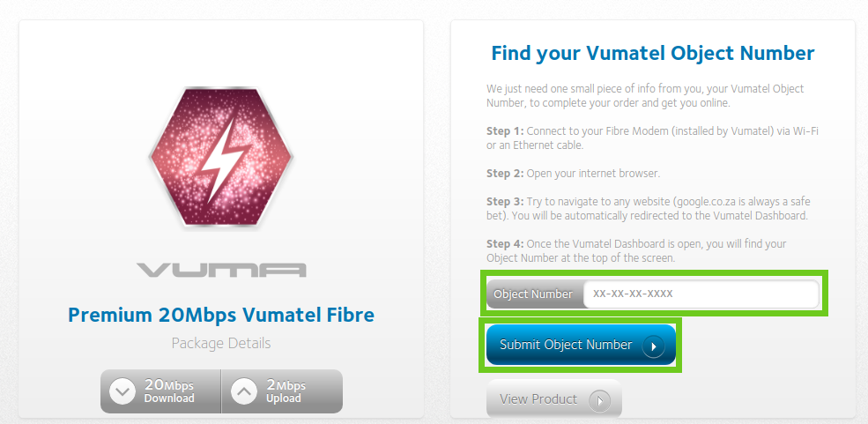The height and width of the screenshot is (424, 868).
Task: Click the intro paragraph about completing your order
Action: tap(645, 95)
